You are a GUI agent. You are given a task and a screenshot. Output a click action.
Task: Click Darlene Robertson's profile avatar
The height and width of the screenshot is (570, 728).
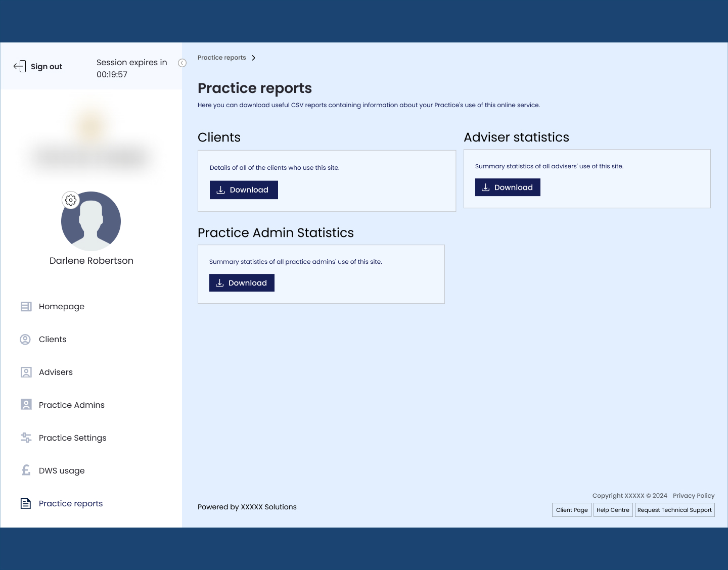pyautogui.click(x=92, y=222)
